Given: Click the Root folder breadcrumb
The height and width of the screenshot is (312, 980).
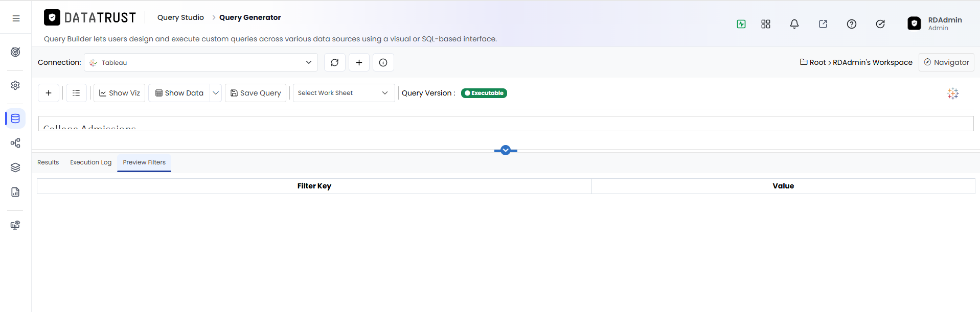Looking at the screenshot, I should (x=813, y=62).
